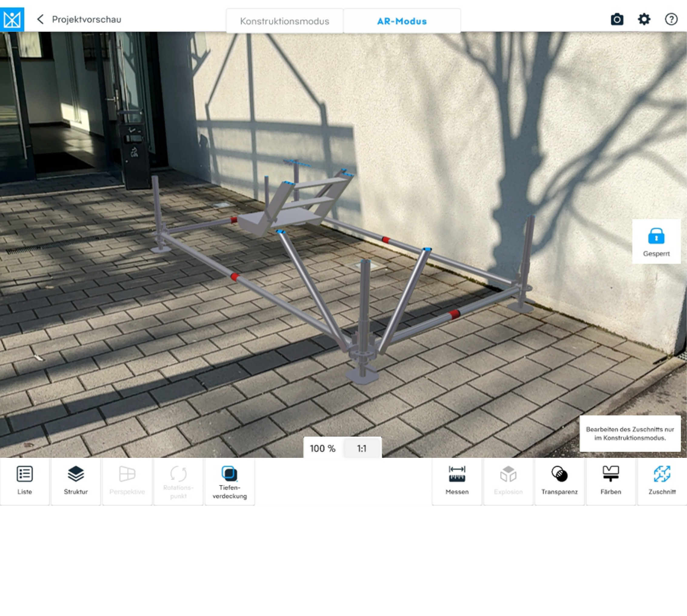
Task: Toggle Tiefenverdeckung depth occlusion
Action: click(x=230, y=482)
